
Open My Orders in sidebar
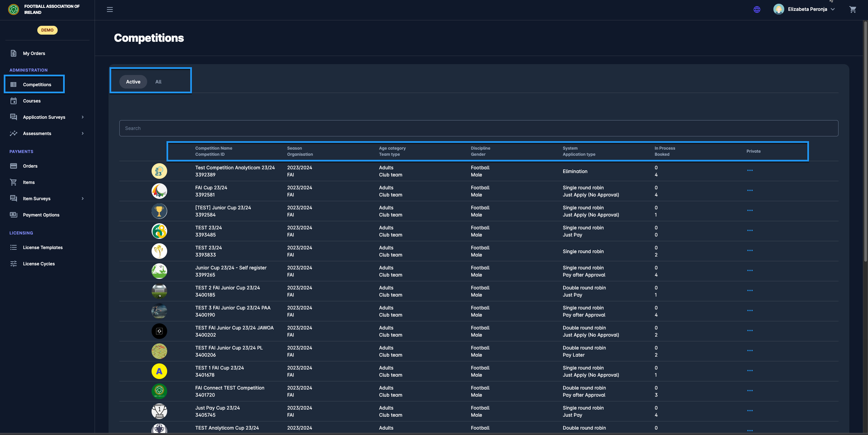coord(34,53)
